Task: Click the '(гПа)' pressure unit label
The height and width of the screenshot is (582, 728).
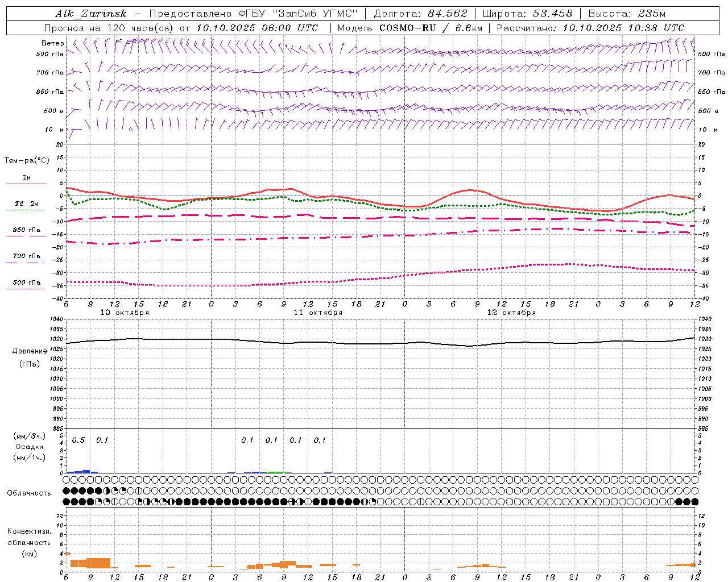Action: (30, 364)
